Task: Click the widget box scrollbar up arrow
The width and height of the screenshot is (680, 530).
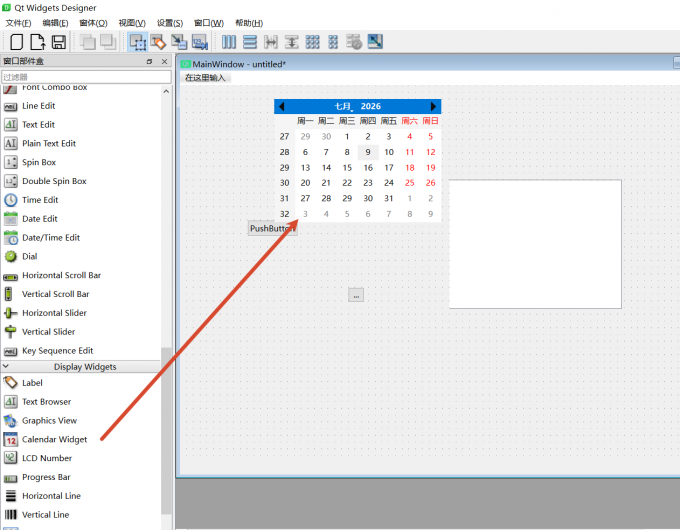Action: pos(166,92)
